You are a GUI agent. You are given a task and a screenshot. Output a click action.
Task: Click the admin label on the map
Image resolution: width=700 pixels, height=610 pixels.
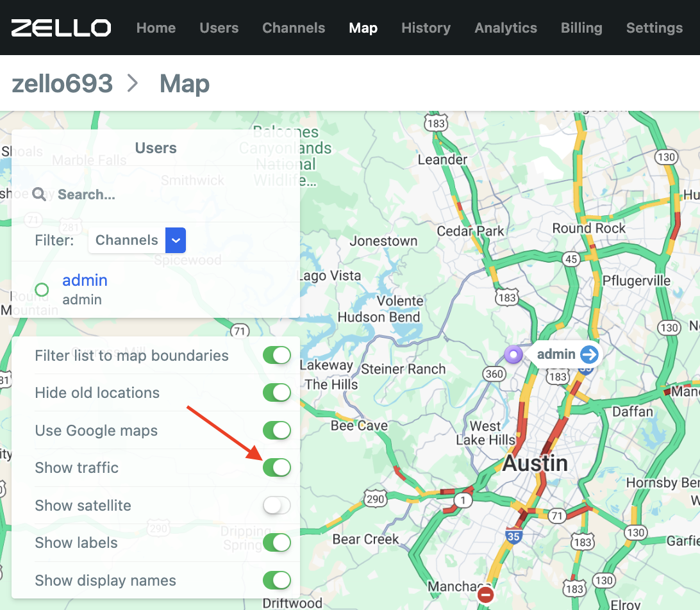(x=556, y=354)
